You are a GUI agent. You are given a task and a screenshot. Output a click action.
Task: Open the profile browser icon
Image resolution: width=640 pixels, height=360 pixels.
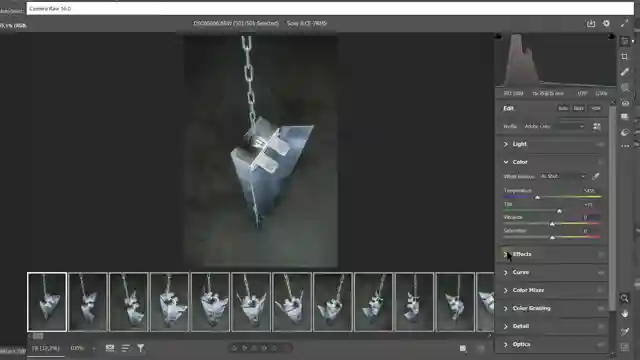[597, 127]
